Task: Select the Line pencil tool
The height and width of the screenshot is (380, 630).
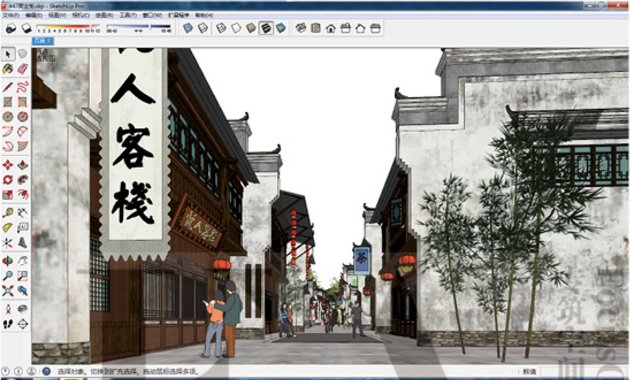Action: 8,87
